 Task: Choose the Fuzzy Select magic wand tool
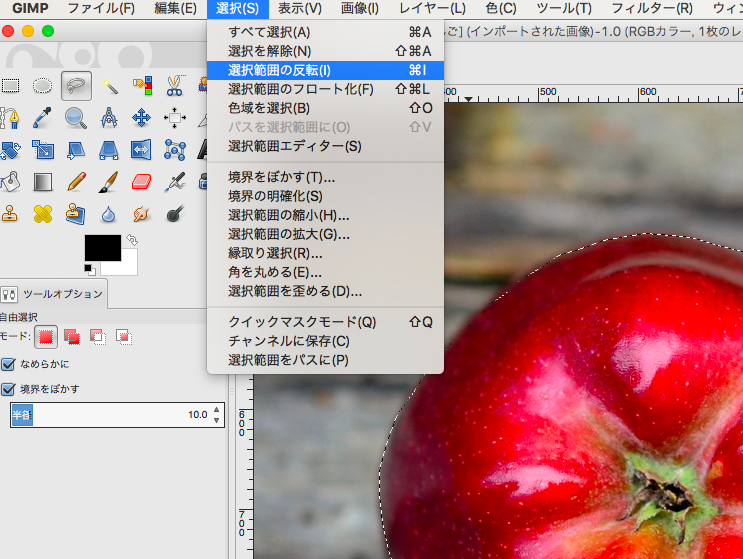pos(109,85)
